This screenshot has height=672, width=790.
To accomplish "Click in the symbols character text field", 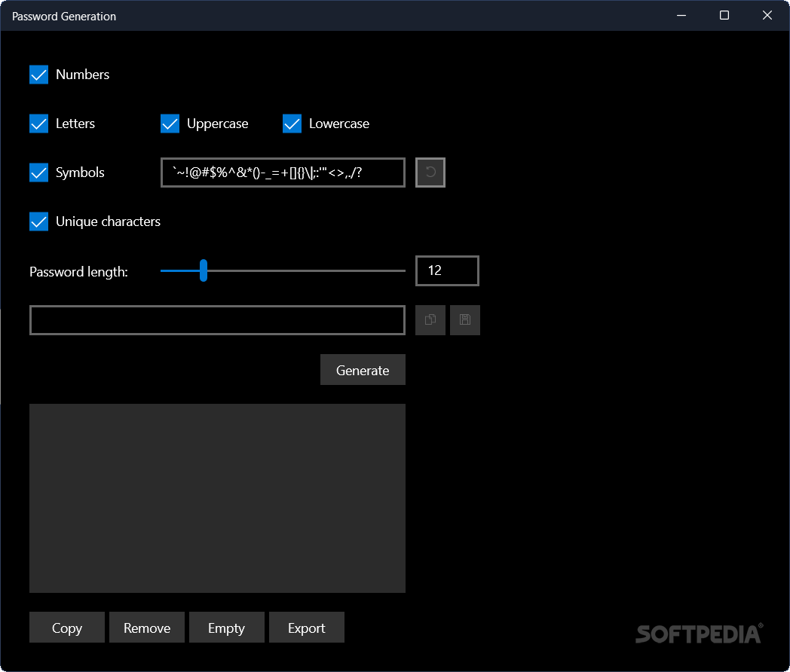I will (x=283, y=173).
